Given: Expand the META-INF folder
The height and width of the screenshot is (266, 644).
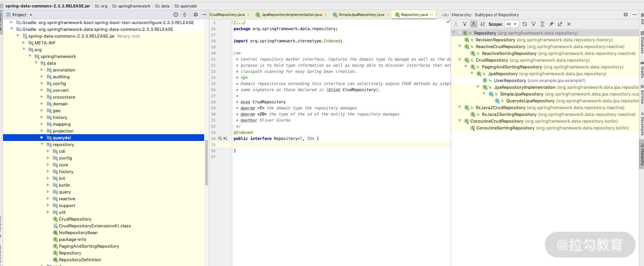Looking at the screenshot, I should tap(24, 43).
